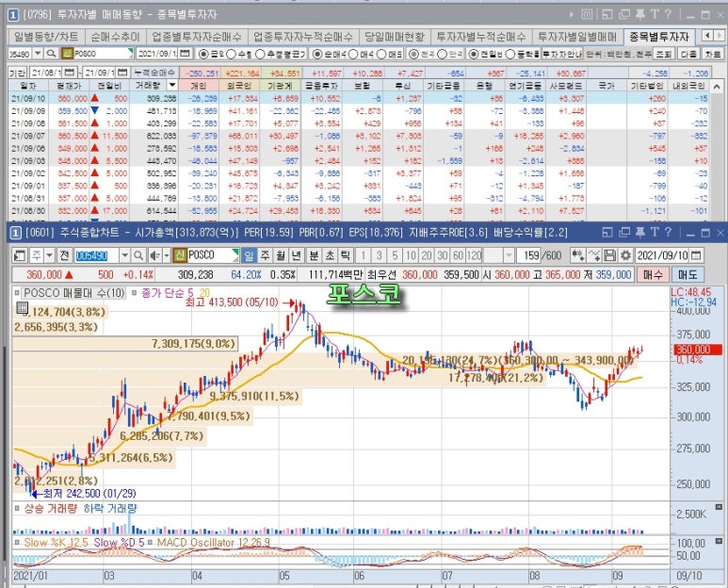The image size is (728, 588).
Task: Click the stock search magnifier in the investor trading window
Action: point(52,54)
